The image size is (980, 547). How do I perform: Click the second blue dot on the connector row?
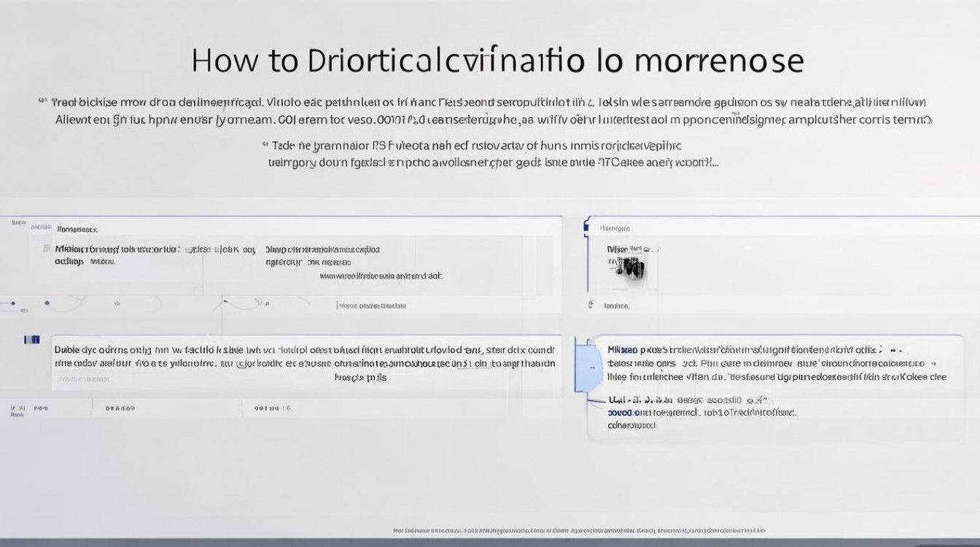pos(47,303)
